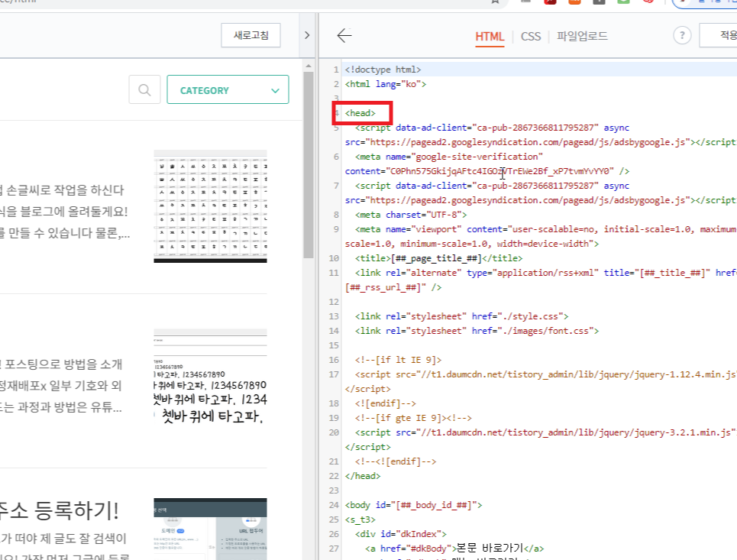Open the handwriting font sample thumbnail
The height and width of the screenshot is (560, 737).
coord(210,376)
